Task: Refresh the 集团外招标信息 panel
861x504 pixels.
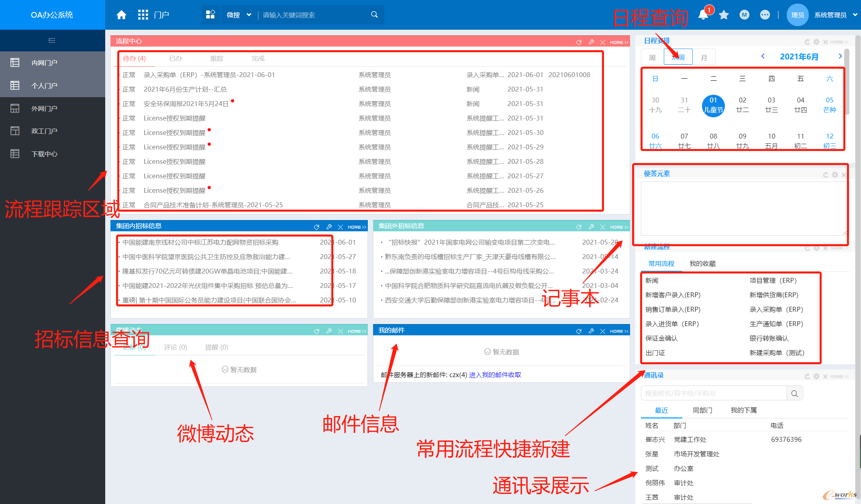Action: click(579, 227)
